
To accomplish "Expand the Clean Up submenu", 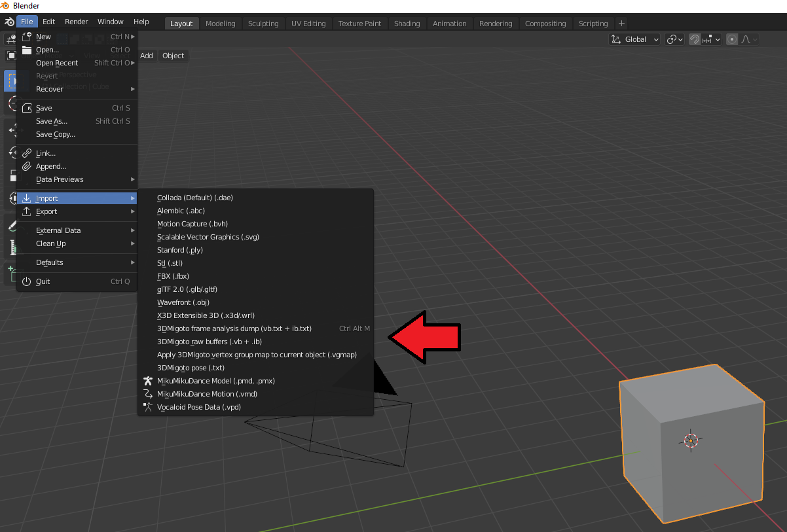I will pos(77,243).
